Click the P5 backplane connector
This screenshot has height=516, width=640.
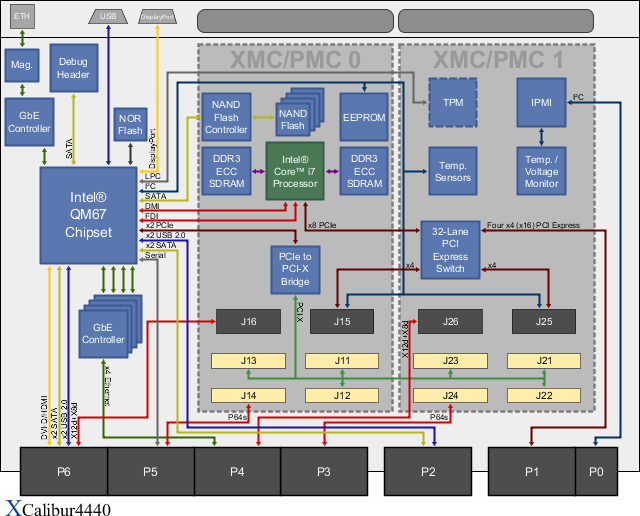151,472
